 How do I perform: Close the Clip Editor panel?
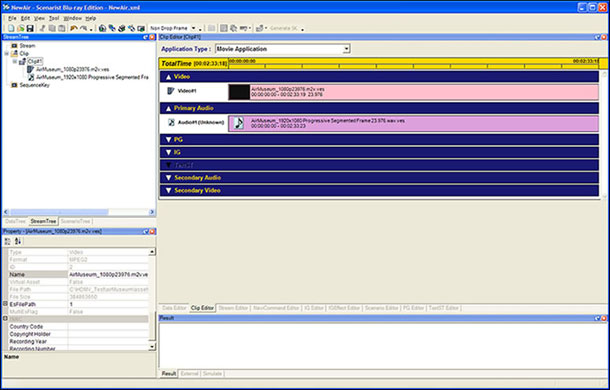tap(604, 37)
